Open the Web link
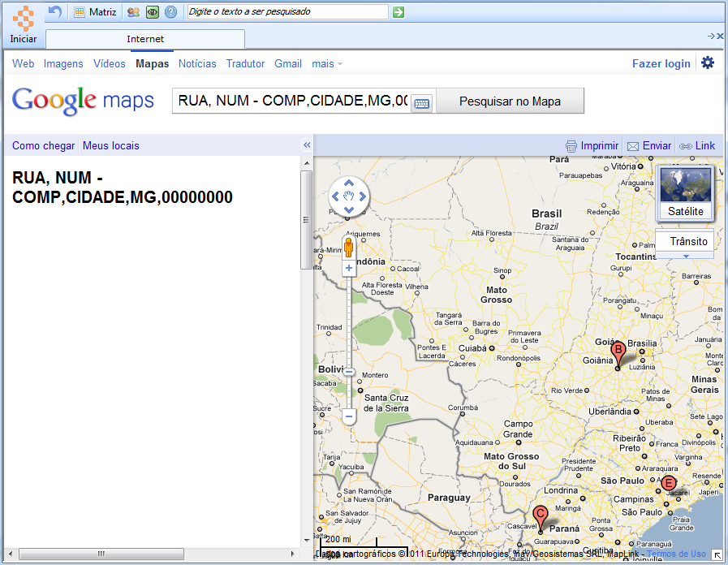The height and width of the screenshot is (565, 728). pyautogui.click(x=24, y=63)
